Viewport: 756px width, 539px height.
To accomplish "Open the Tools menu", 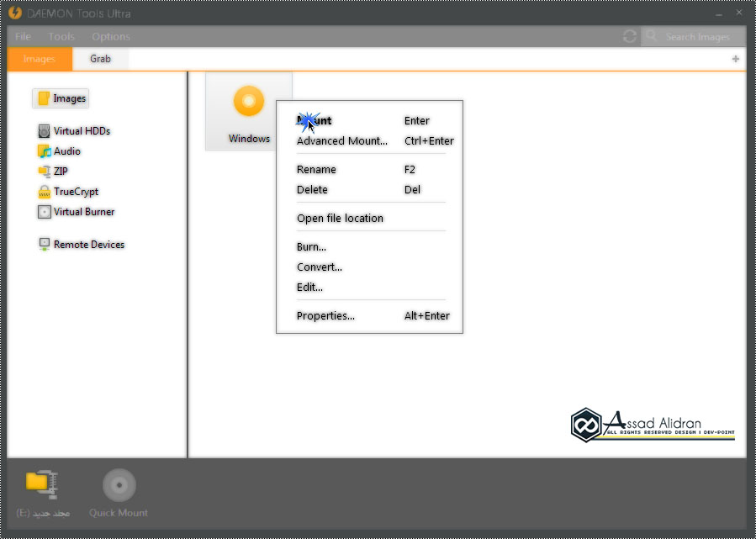I will [x=61, y=37].
